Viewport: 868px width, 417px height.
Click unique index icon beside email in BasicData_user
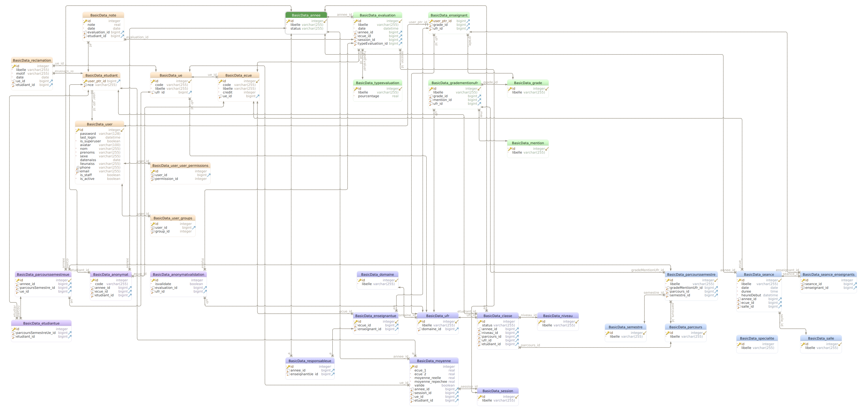(x=78, y=171)
